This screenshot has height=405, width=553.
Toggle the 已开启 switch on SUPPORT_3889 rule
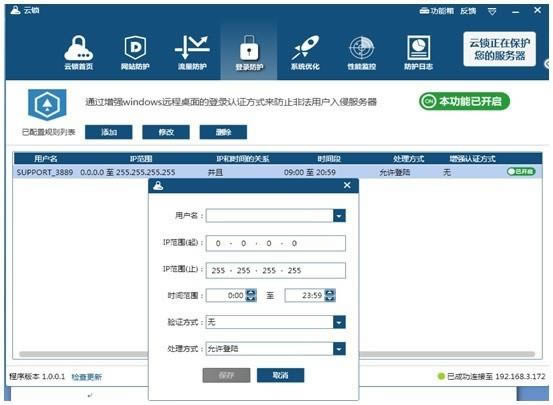point(521,172)
